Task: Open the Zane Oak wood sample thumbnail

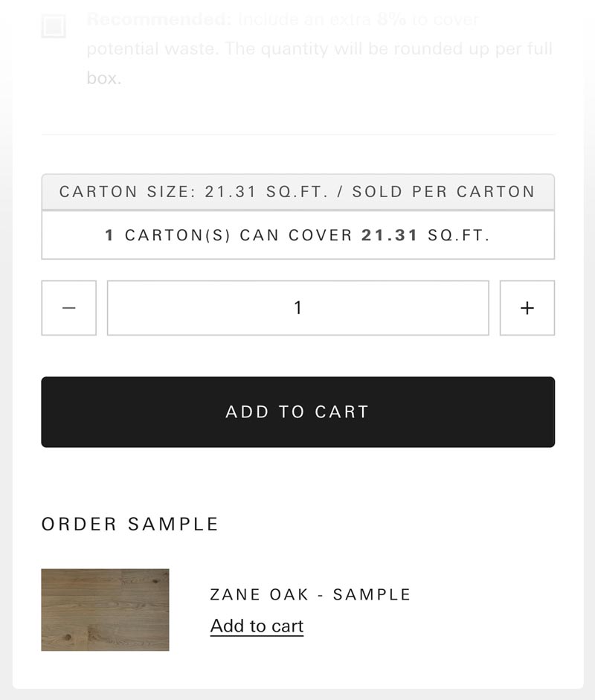Action: [105, 610]
